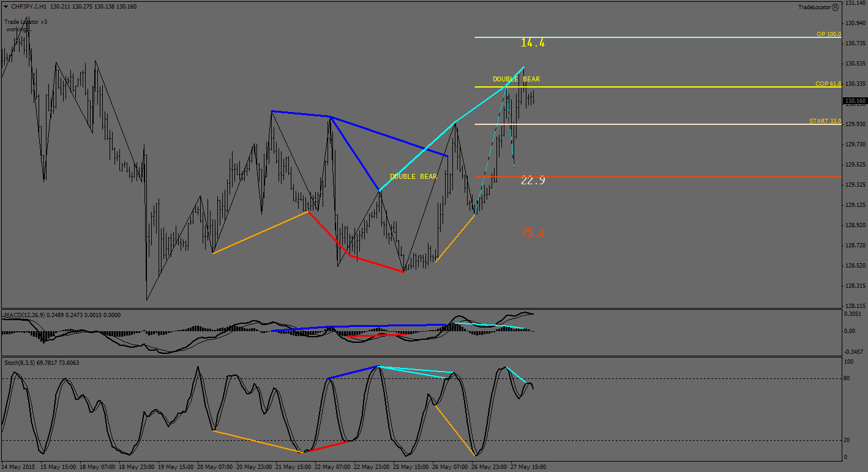
Task: Open the CHFJPY.I,H1 chart dropdown arrow
Action: tap(6, 7)
